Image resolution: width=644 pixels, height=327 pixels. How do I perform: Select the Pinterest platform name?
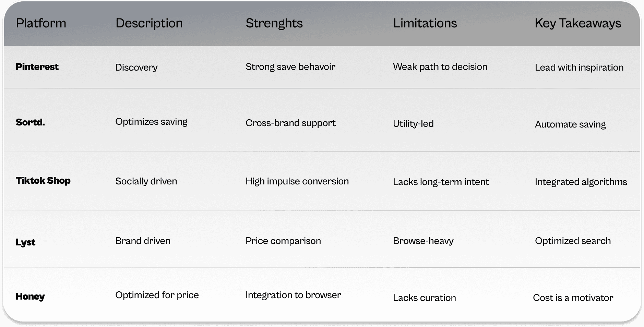[37, 66]
